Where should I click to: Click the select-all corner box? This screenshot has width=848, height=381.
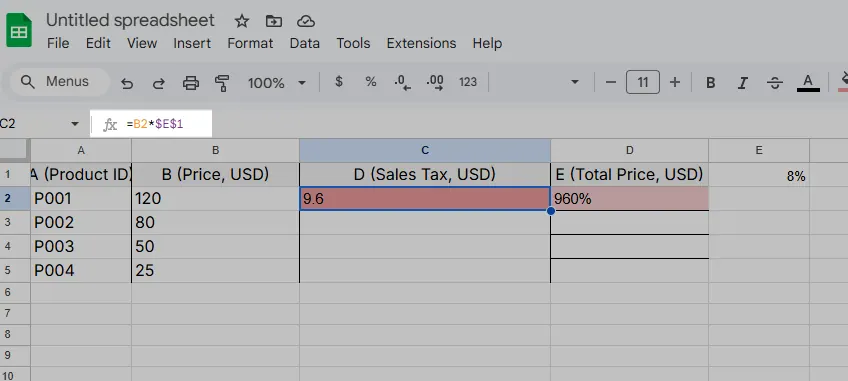(15, 150)
